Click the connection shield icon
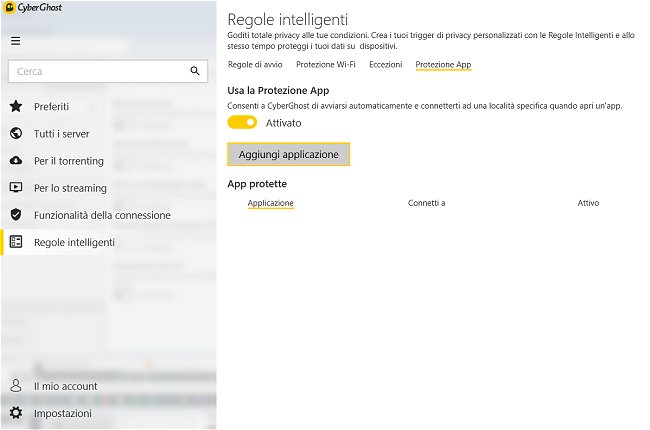Screen dimensions: 650x430 (16, 214)
